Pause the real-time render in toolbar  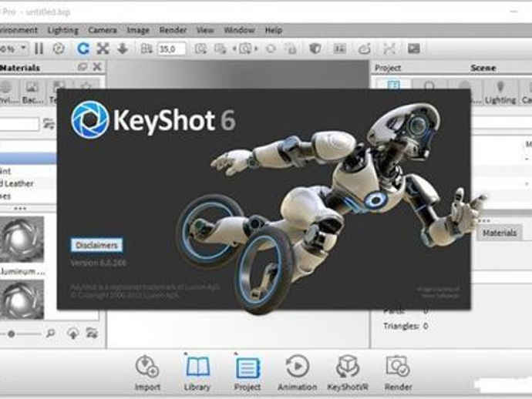39,49
